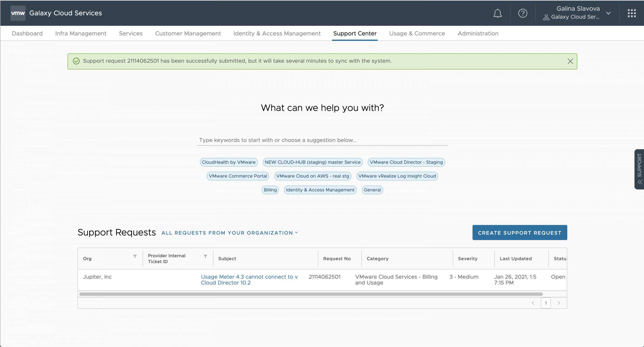
Task: Expand Galina Slavova account menu
Action: click(x=608, y=13)
